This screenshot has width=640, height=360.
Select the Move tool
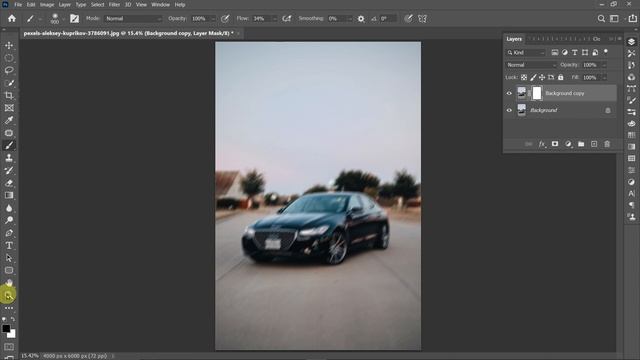[x=9, y=45]
